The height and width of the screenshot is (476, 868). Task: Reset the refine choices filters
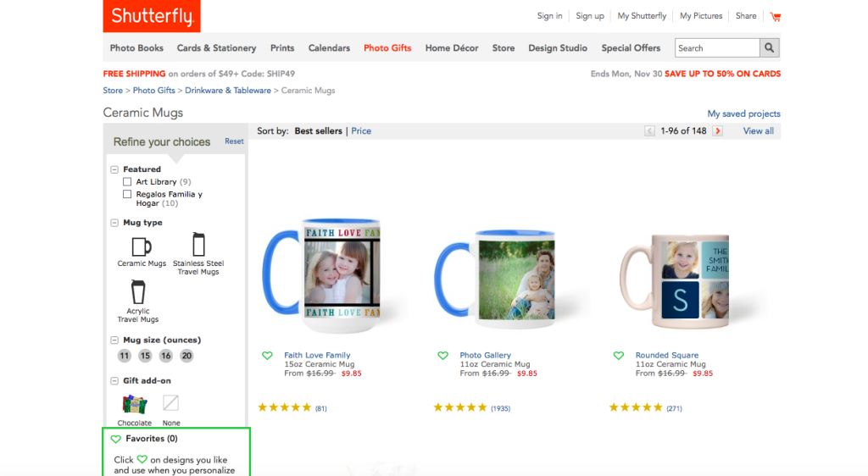pyautogui.click(x=234, y=141)
